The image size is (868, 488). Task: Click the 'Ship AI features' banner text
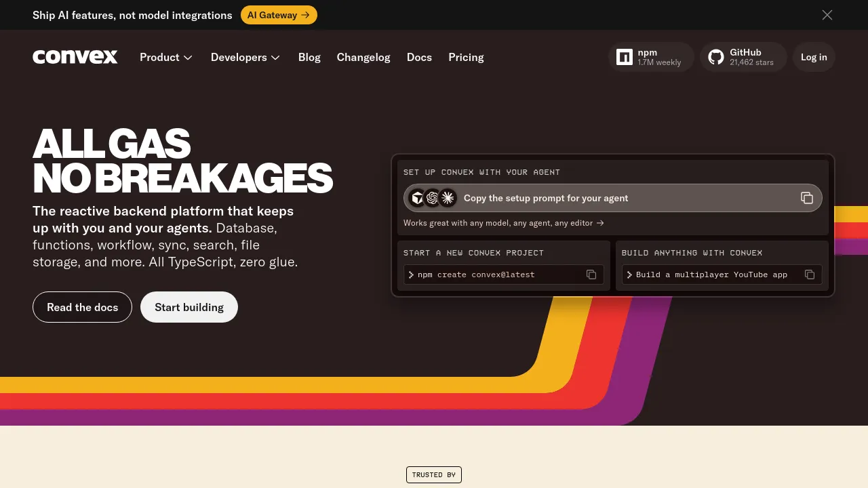[132, 15]
